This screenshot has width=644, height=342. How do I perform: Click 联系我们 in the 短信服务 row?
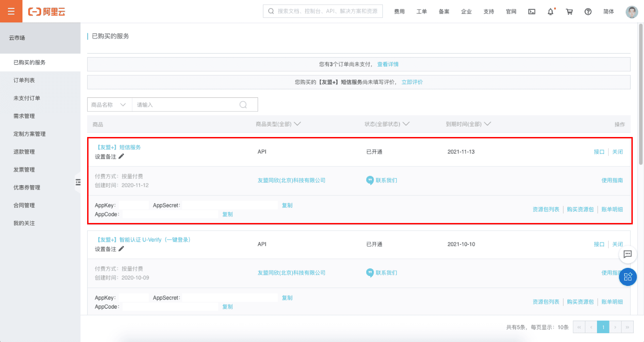tap(382, 180)
